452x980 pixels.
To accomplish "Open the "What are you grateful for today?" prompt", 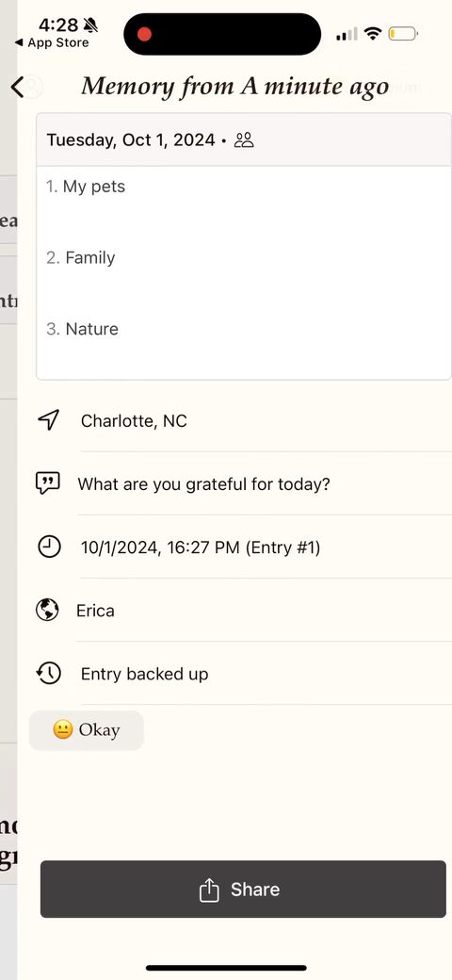I will pyautogui.click(x=244, y=483).
